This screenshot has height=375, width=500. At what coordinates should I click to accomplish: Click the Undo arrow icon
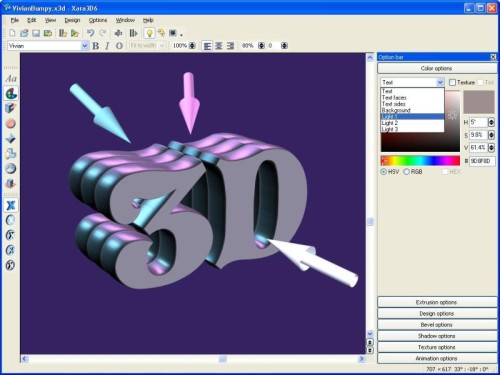click(x=90, y=33)
